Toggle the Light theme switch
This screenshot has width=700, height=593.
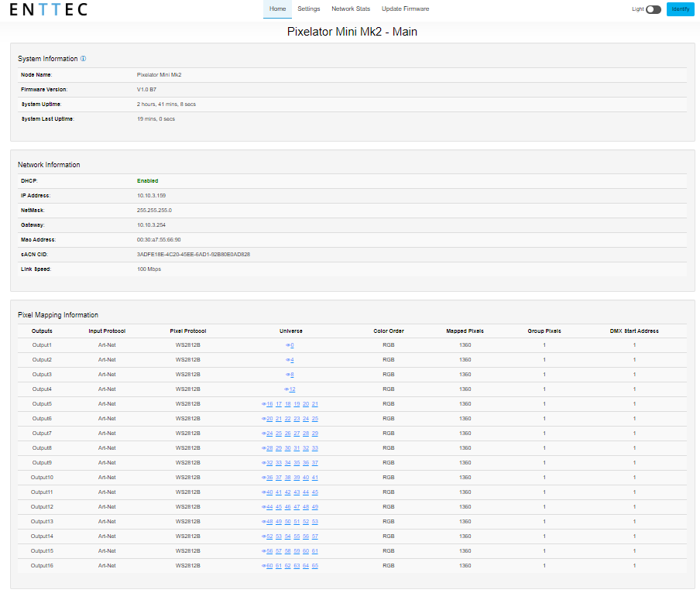(x=653, y=9)
